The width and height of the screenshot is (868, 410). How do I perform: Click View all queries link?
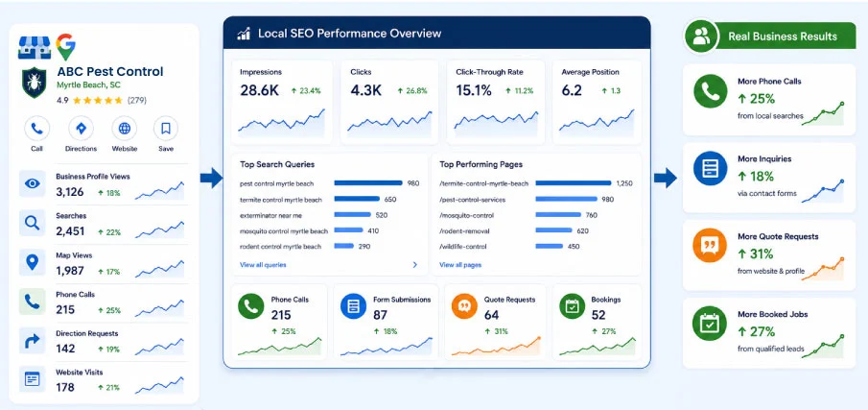263,265
